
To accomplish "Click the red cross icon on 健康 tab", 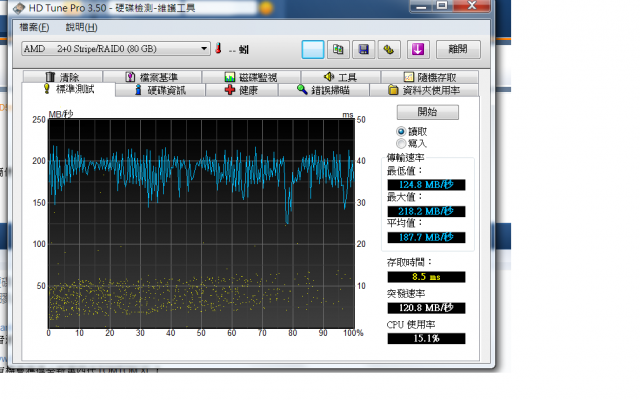I will pos(230,90).
